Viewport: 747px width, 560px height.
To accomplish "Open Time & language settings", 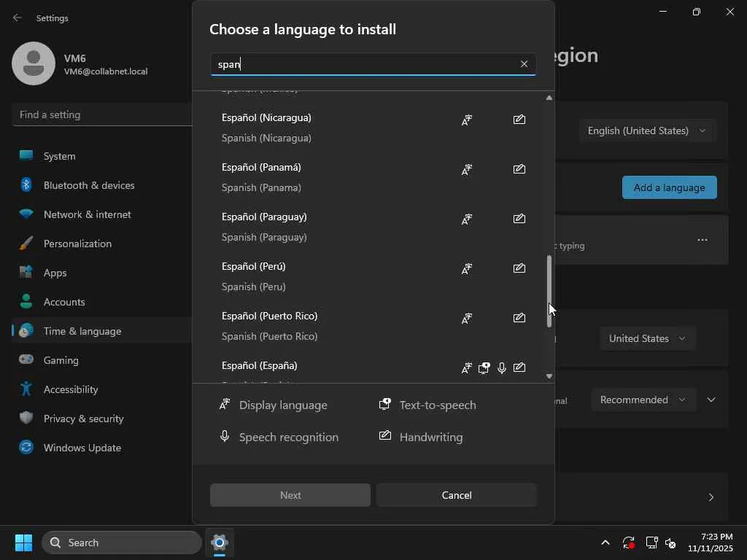I will [102, 331].
